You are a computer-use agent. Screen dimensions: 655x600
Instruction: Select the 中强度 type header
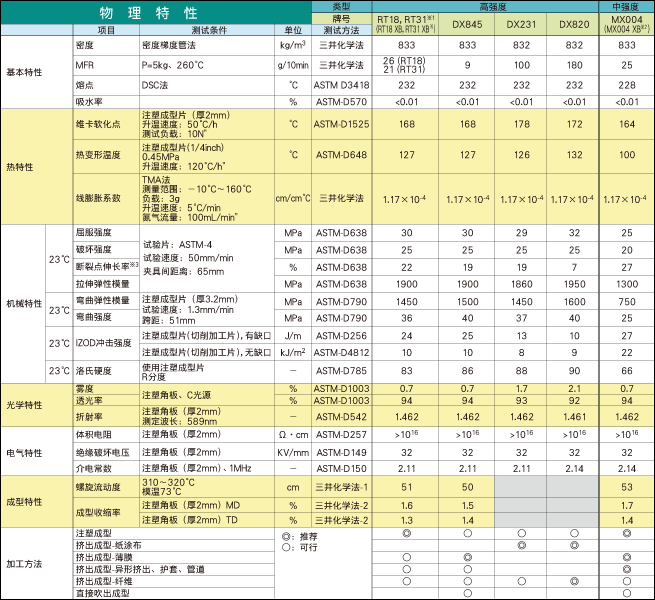626,7
